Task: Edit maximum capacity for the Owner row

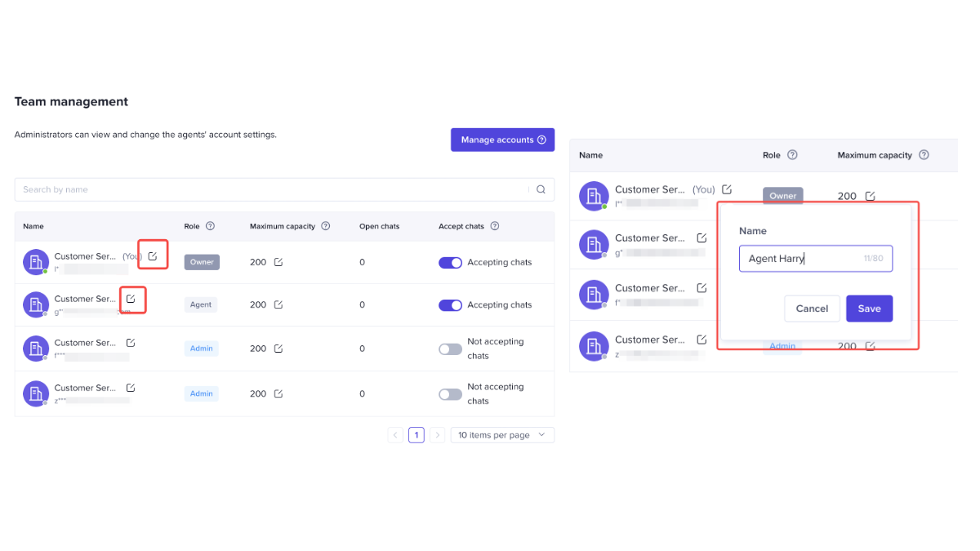Action: 278,262
